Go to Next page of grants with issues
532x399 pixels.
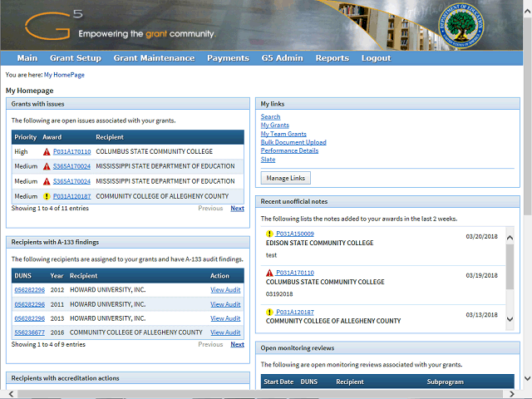point(237,209)
